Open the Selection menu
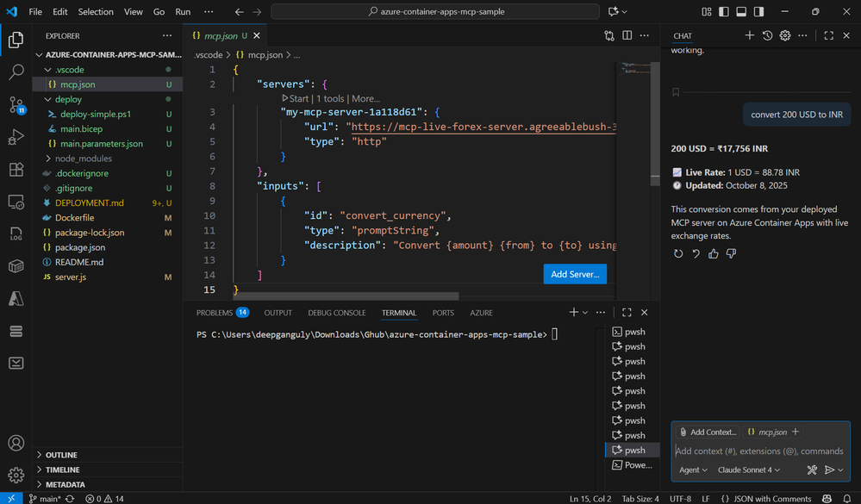Screen dimensions: 861x504 tap(95, 12)
